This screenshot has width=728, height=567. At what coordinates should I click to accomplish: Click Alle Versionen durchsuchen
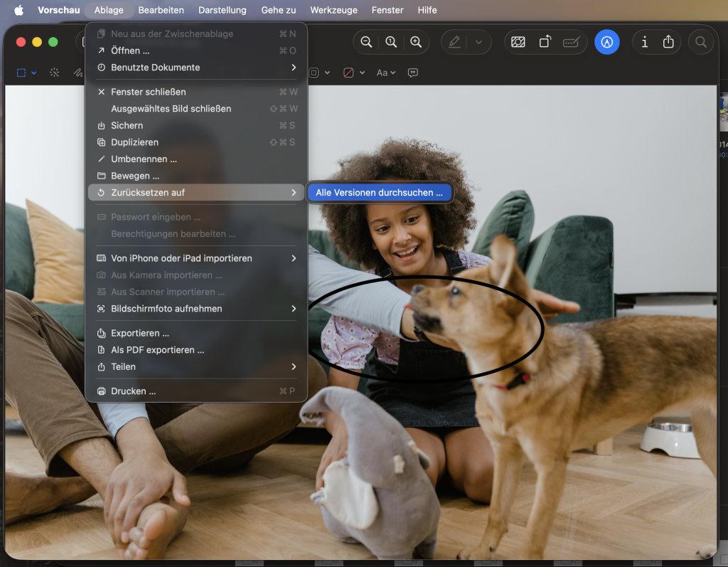(379, 192)
